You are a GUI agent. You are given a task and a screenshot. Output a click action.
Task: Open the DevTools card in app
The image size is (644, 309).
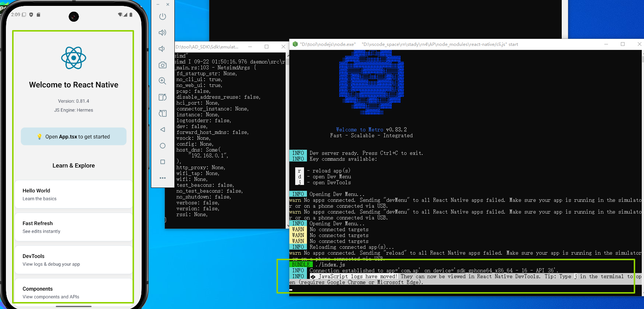[x=73, y=260]
